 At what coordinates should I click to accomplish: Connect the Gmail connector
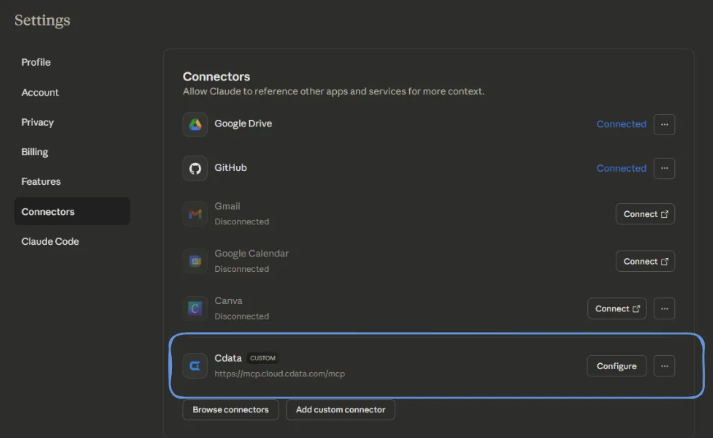pos(645,214)
